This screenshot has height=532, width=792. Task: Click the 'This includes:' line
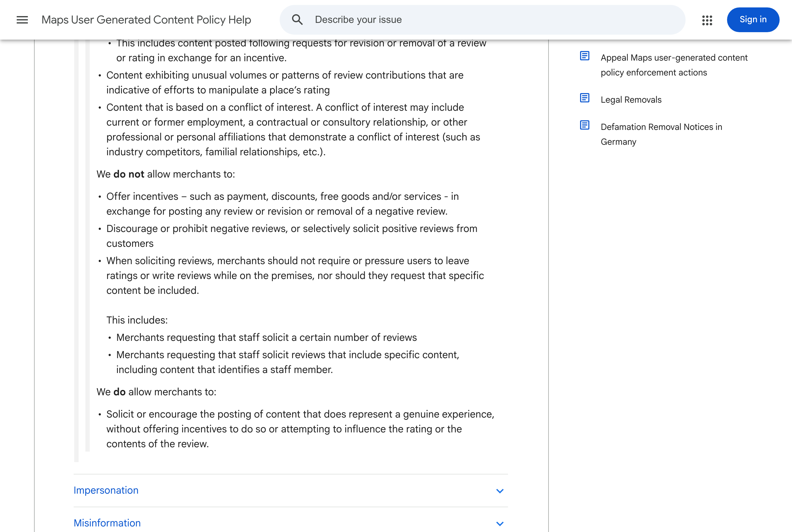click(x=137, y=320)
